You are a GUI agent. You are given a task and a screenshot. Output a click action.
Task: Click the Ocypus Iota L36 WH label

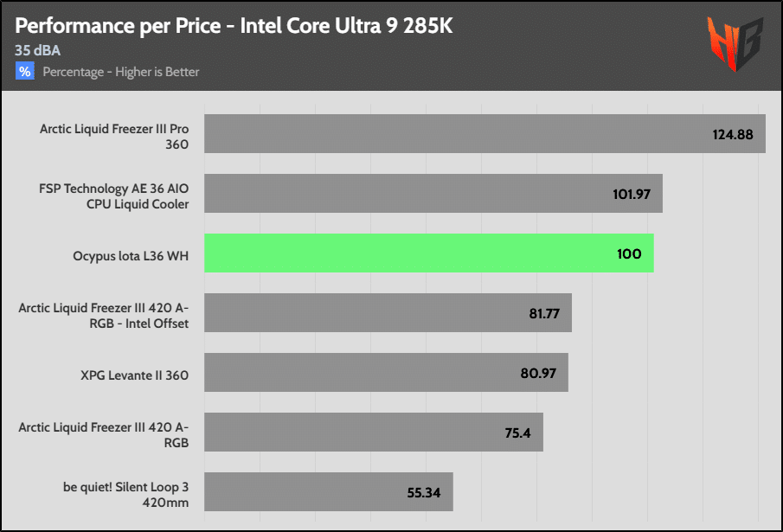point(131,256)
